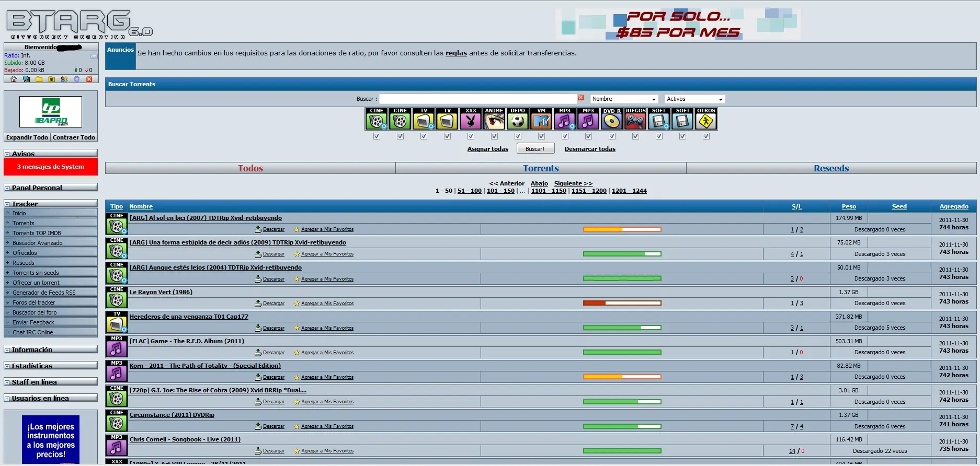Click the TV icon on Herederos de una venganza row
The height and width of the screenshot is (466, 980).
117,322
